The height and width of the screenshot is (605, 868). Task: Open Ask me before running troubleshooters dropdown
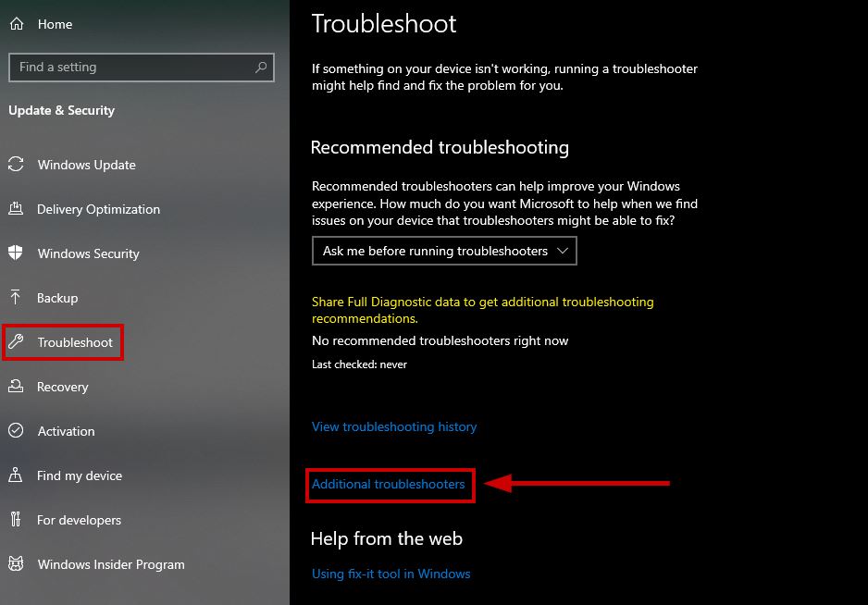[x=444, y=251]
